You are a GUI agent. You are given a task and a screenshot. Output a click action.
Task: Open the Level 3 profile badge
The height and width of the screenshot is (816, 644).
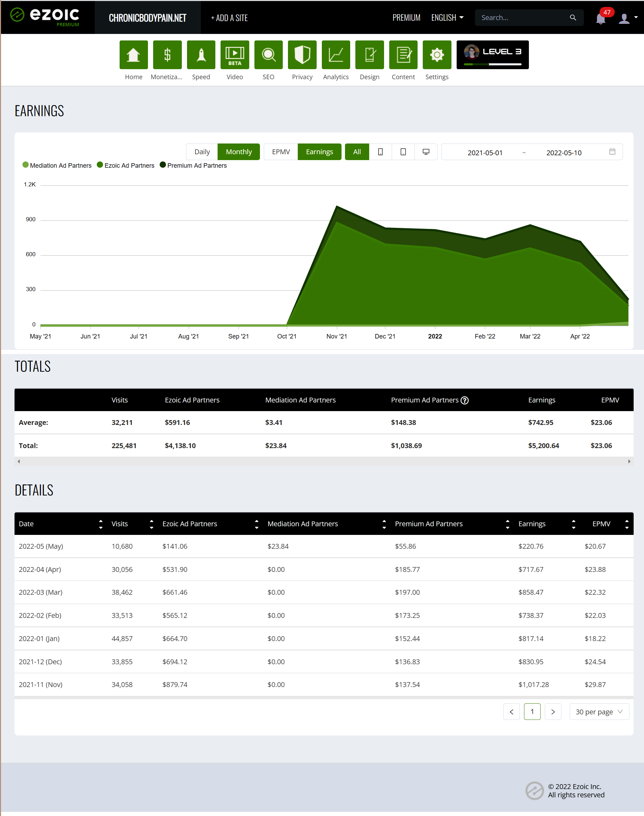(493, 55)
